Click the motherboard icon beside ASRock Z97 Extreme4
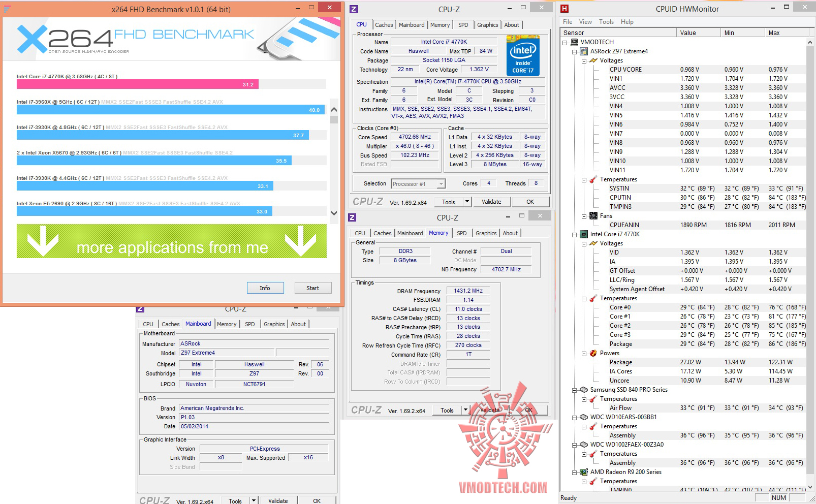Screen dimensions: 816x504 [584, 51]
